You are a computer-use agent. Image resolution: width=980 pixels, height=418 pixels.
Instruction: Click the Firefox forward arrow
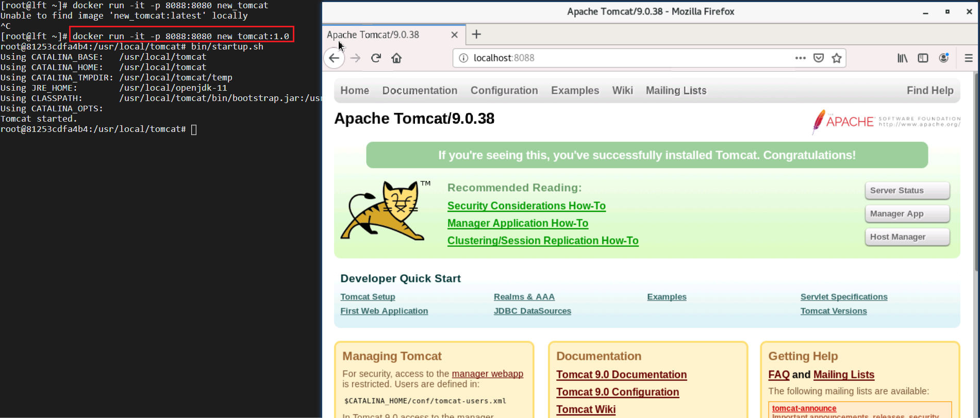click(x=355, y=58)
